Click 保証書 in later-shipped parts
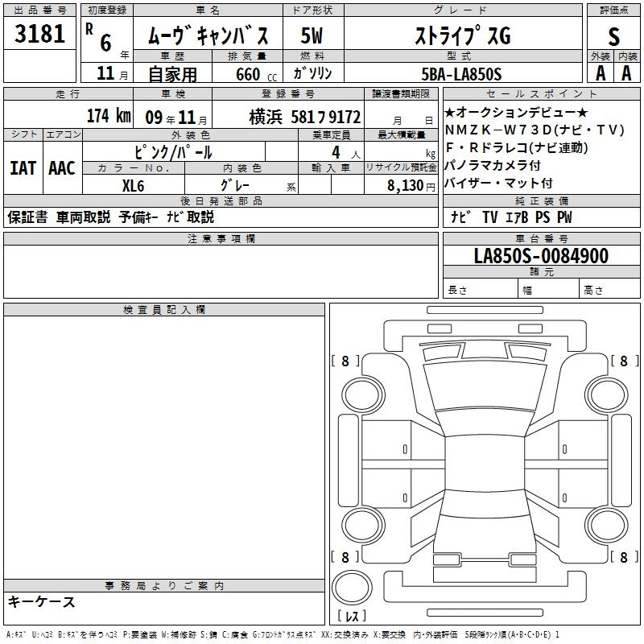The width and height of the screenshot is (644, 644). [x=27, y=217]
